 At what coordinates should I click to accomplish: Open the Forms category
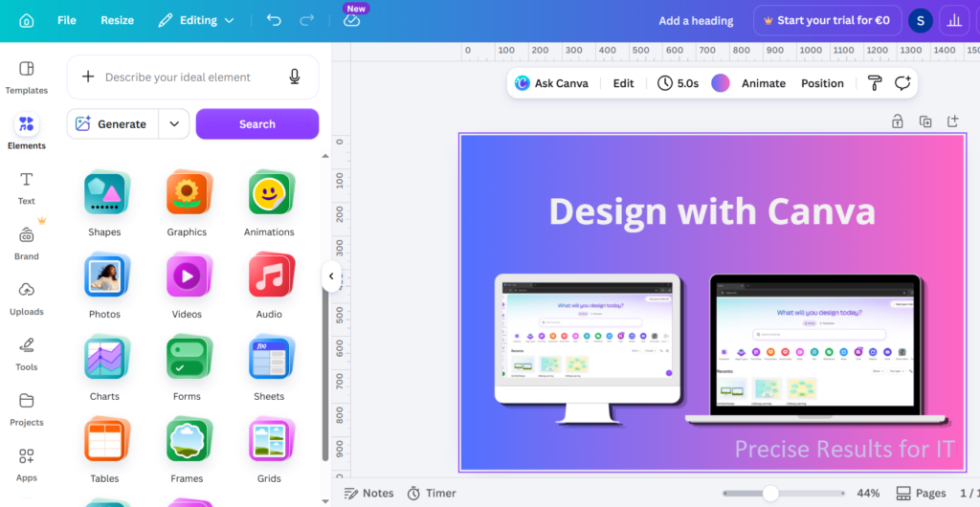pyautogui.click(x=187, y=368)
